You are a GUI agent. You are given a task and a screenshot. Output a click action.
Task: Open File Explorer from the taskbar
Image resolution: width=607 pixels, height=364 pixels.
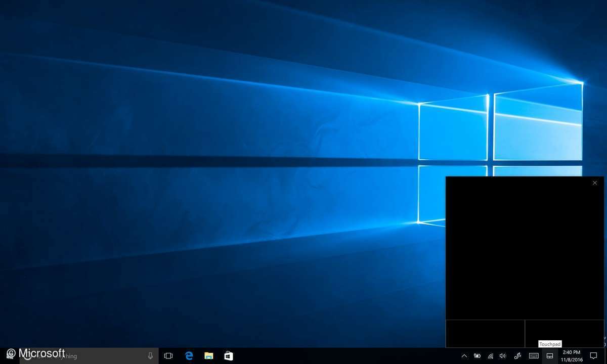[208, 356]
